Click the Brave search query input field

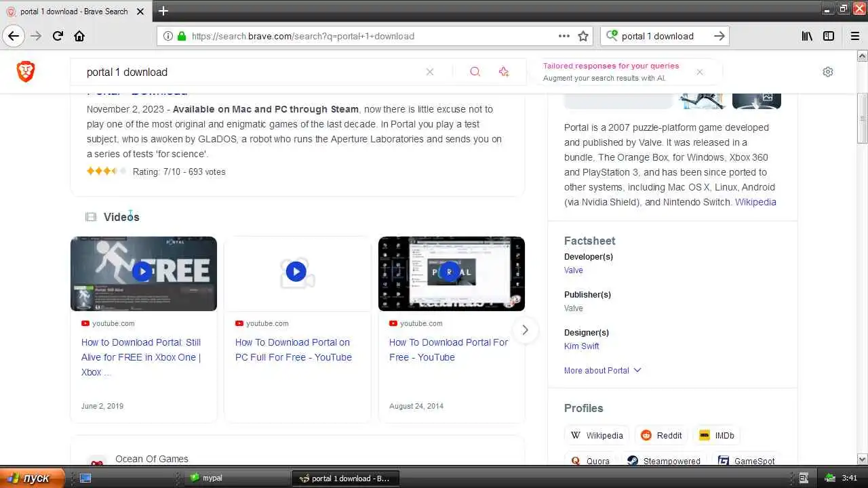point(251,72)
